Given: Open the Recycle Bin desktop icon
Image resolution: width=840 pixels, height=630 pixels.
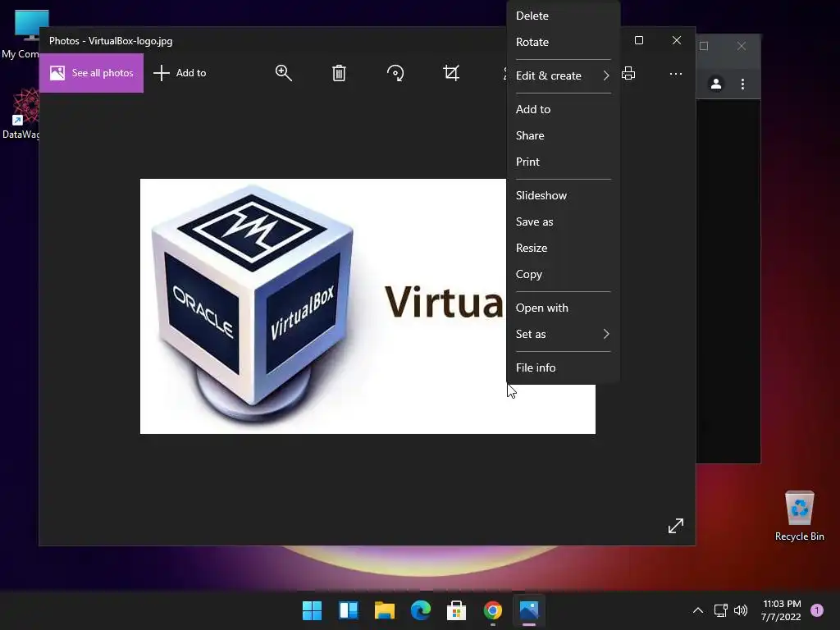Looking at the screenshot, I should pos(800,515).
